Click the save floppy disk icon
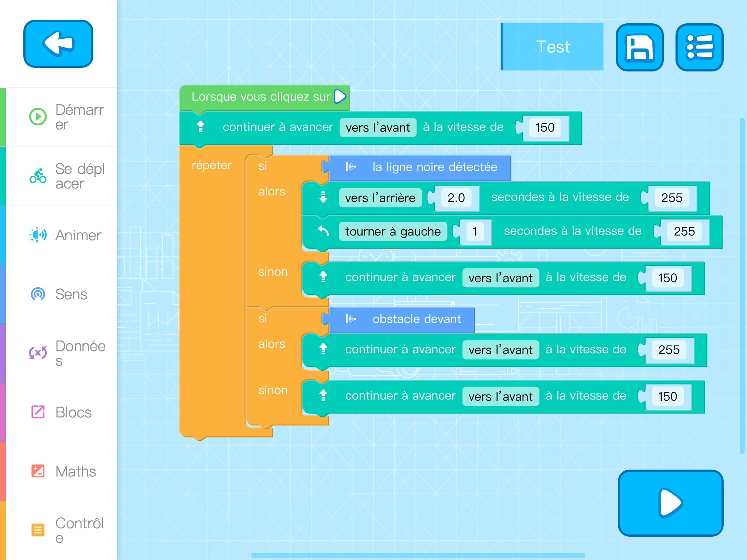This screenshot has width=747, height=560. tap(639, 47)
